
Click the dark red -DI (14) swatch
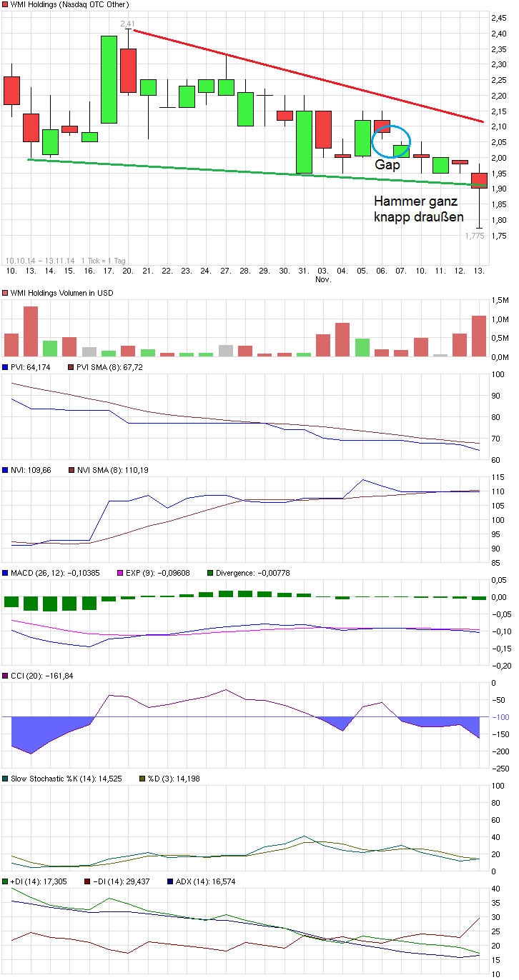88,881
